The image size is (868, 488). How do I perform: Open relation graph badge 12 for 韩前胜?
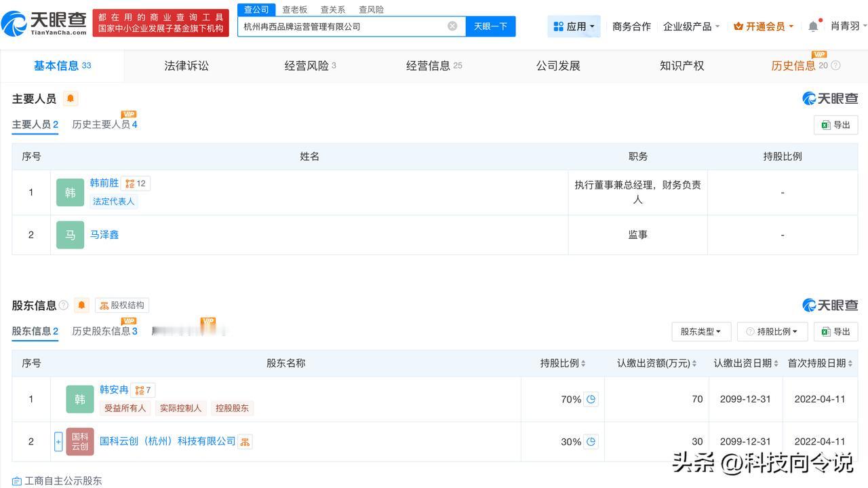click(136, 183)
